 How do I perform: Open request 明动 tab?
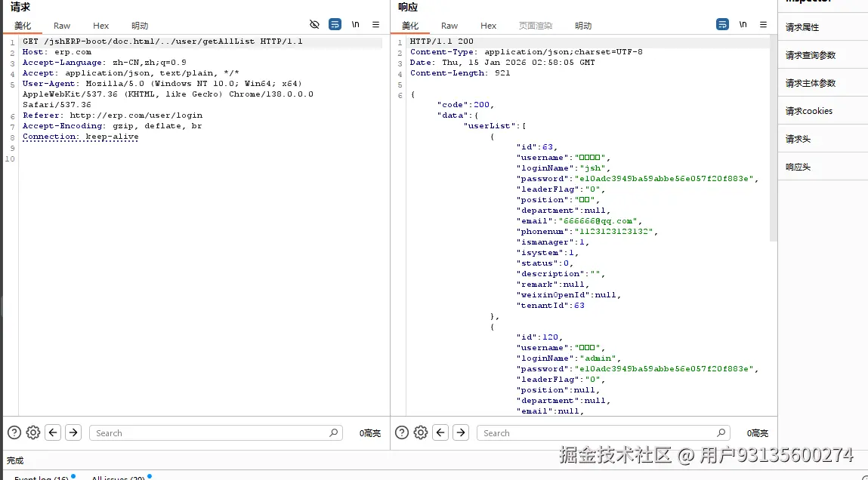140,26
